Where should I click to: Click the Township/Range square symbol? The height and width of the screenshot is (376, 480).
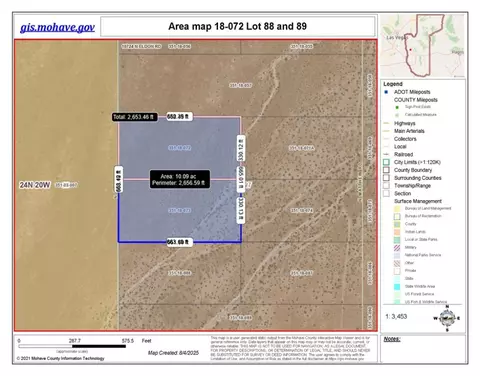tap(386, 186)
